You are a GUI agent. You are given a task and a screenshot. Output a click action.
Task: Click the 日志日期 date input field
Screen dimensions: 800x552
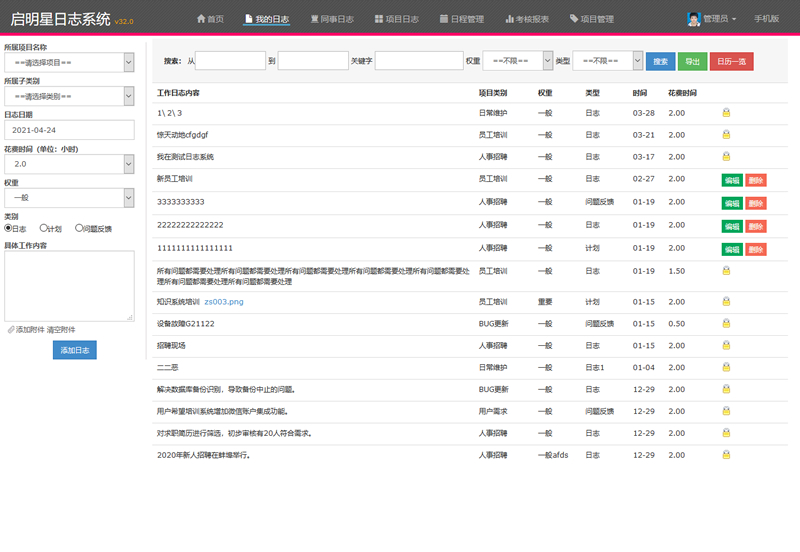coord(68,130)
